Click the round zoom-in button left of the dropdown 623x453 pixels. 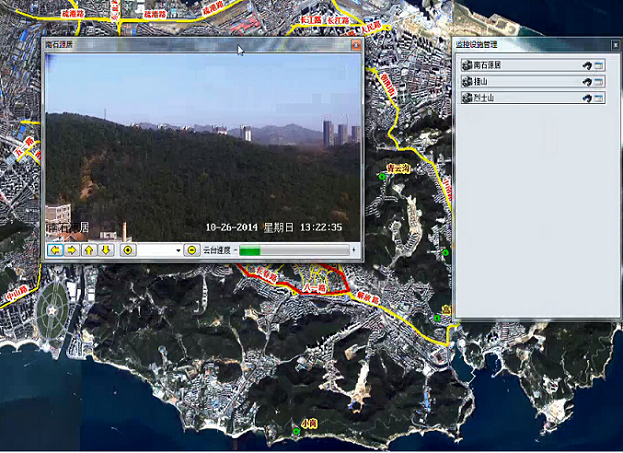127,250
